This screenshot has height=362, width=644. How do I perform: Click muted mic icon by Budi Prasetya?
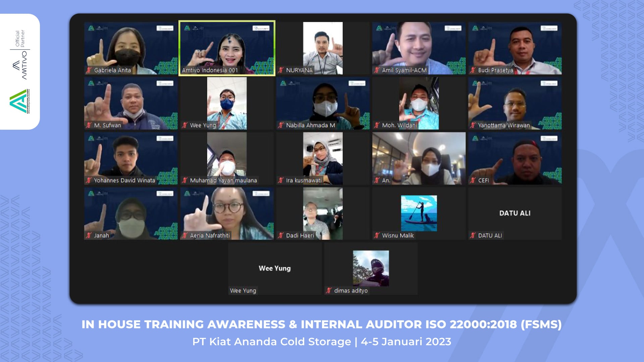point(473,70)
